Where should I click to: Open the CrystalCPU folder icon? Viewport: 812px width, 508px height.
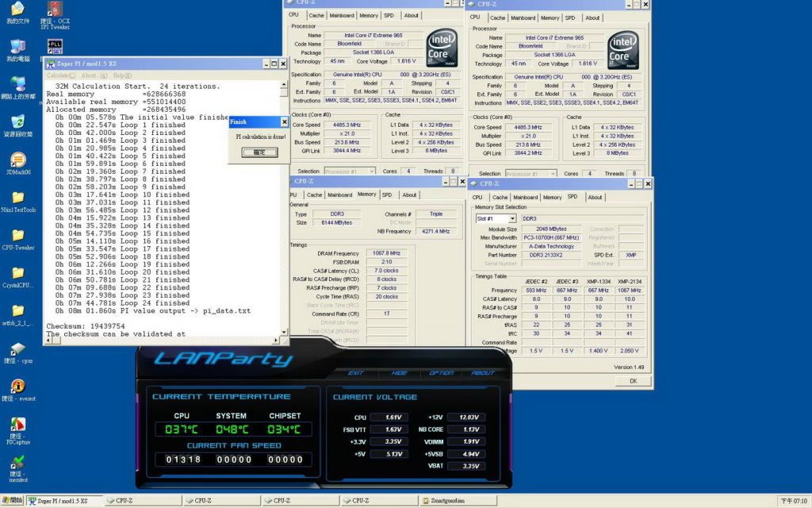pyautogui.click(x=17, y=278)
